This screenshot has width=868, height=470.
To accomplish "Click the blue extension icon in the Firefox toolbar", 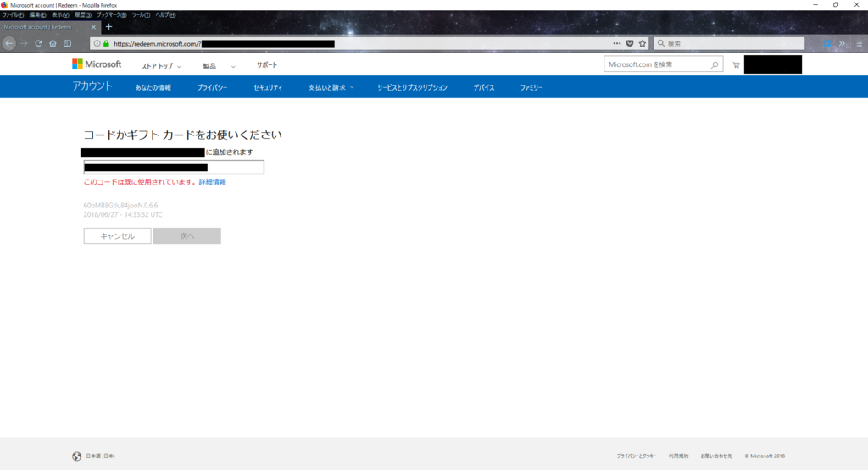I will point(827,43).
